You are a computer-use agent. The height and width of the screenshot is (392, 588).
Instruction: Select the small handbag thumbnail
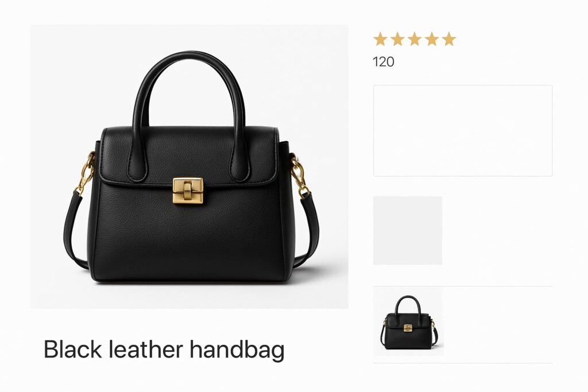(x=409, y=322)
